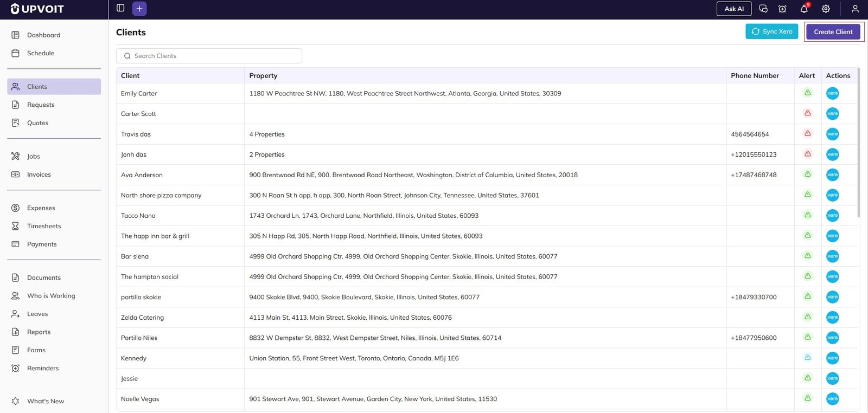
Task: Open notifications bell icon
Action: pos(804,9)
